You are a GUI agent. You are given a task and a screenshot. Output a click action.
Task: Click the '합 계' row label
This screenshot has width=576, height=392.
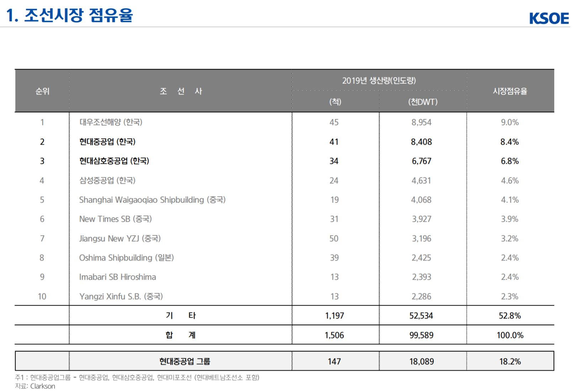[181, 335]
